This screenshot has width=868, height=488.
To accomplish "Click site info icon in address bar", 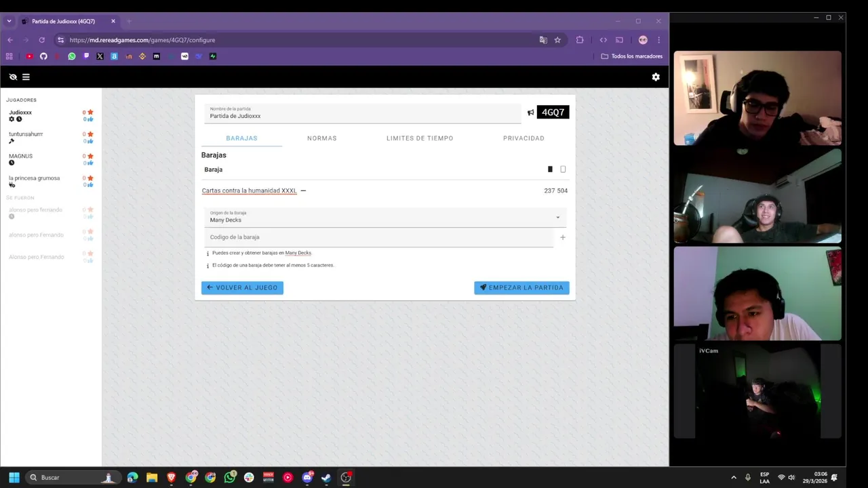I will coord(60,40).
